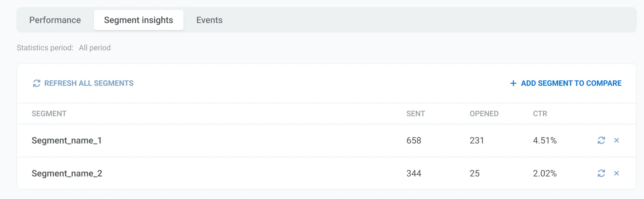Click the plus icon before Add Segment

[x=513, y=84]
